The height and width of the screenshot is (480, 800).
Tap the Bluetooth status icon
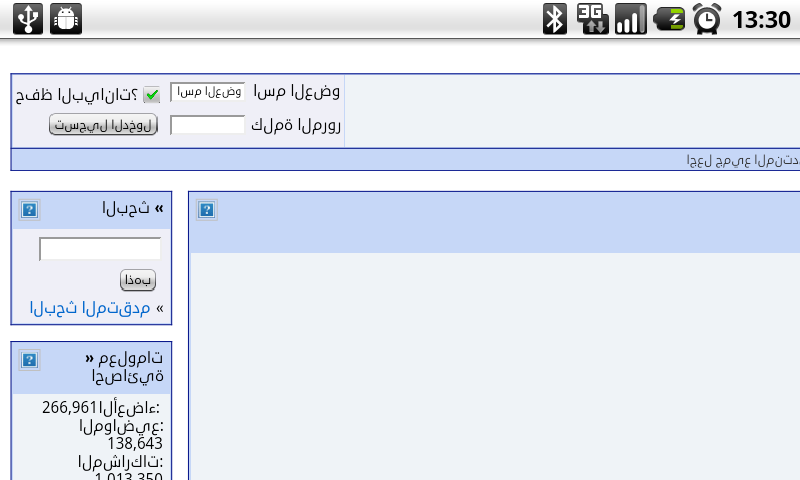[x=555, y=19]
